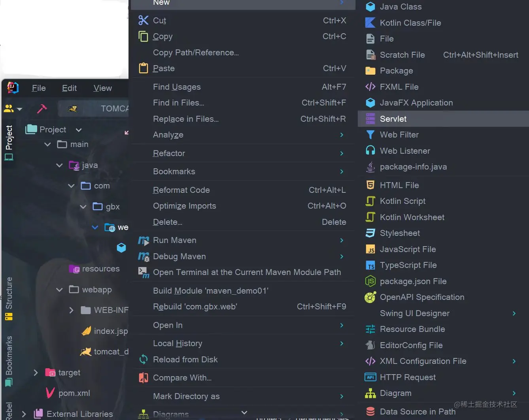Choose Swing UI Designer submenu
This screenshot has height=420, width=529.
[443, 313]
